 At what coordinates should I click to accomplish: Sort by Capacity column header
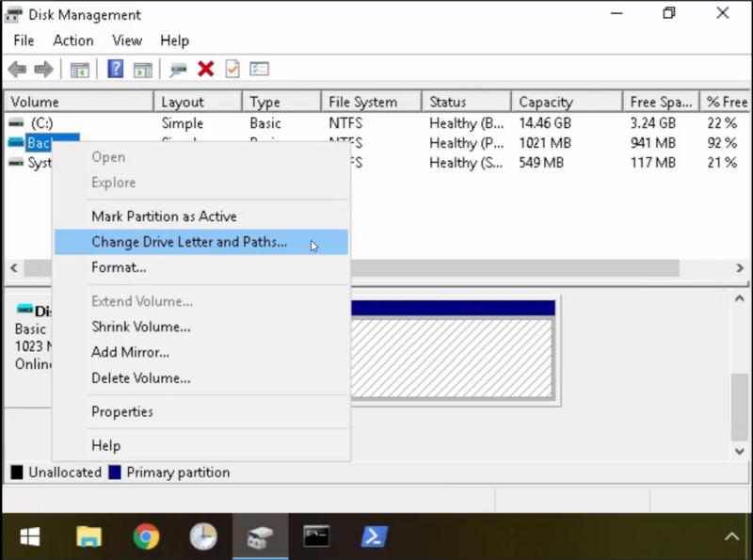(546, 102)
